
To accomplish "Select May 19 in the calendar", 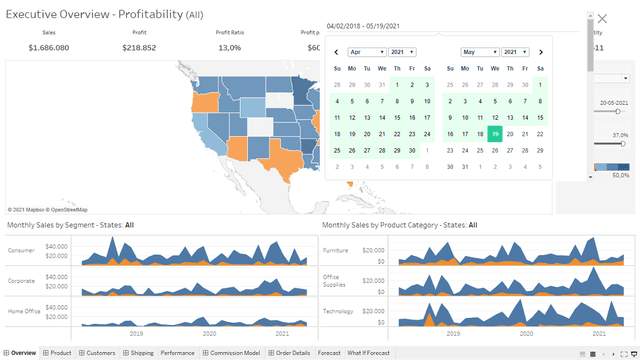I will pyautogui.click(x=495, y=134).
